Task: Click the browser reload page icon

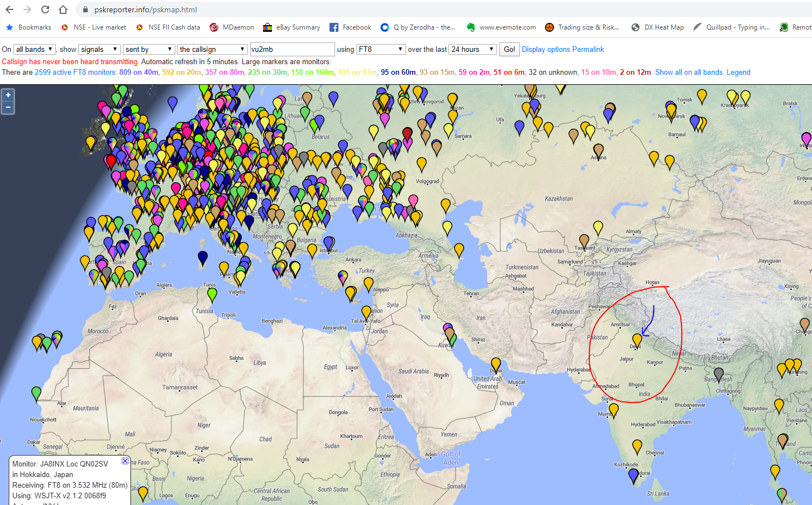Action: coord(45,9)
